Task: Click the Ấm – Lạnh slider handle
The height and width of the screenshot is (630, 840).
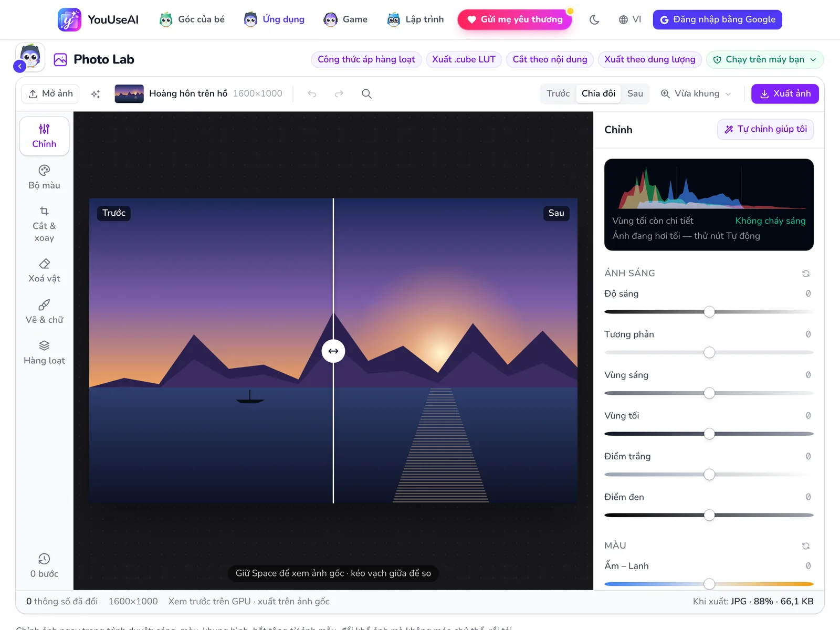Action: point(709,584)
